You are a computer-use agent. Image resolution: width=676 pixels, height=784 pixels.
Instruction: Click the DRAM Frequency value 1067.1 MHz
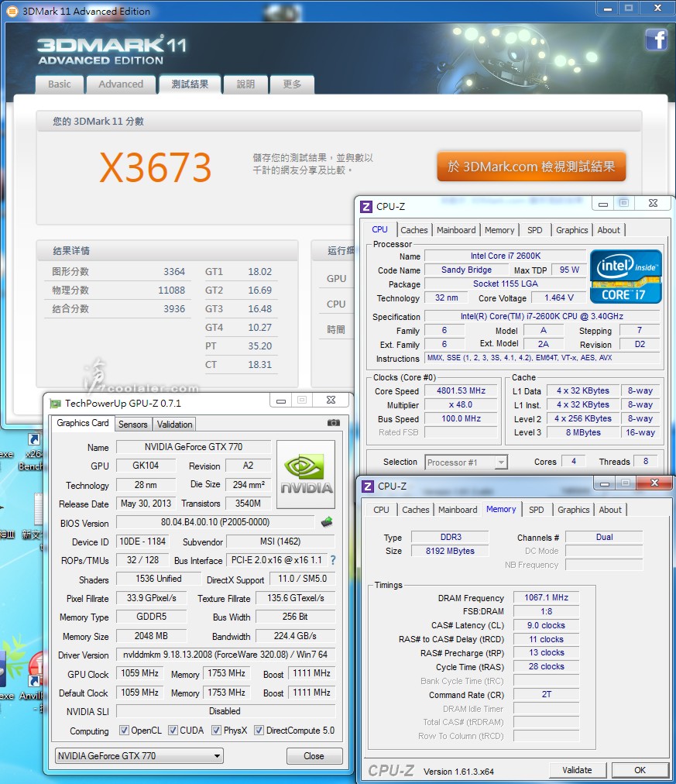pos(546,597)
